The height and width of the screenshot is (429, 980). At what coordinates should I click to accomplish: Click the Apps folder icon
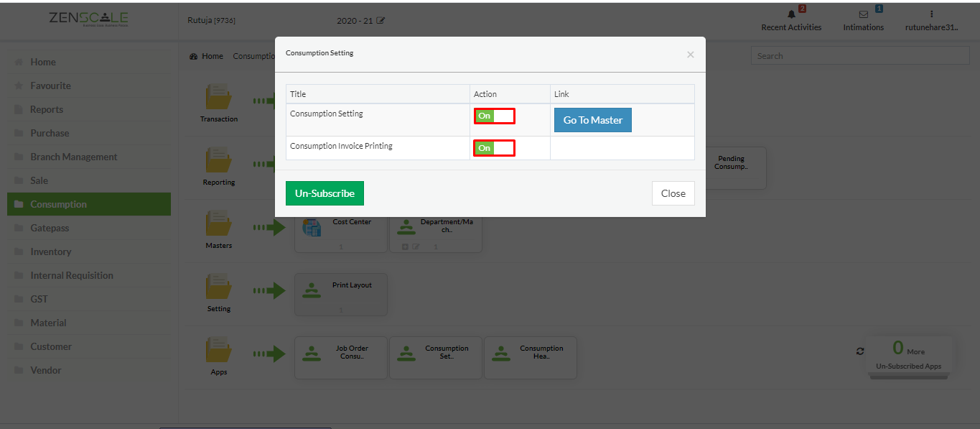click(218, 350)
